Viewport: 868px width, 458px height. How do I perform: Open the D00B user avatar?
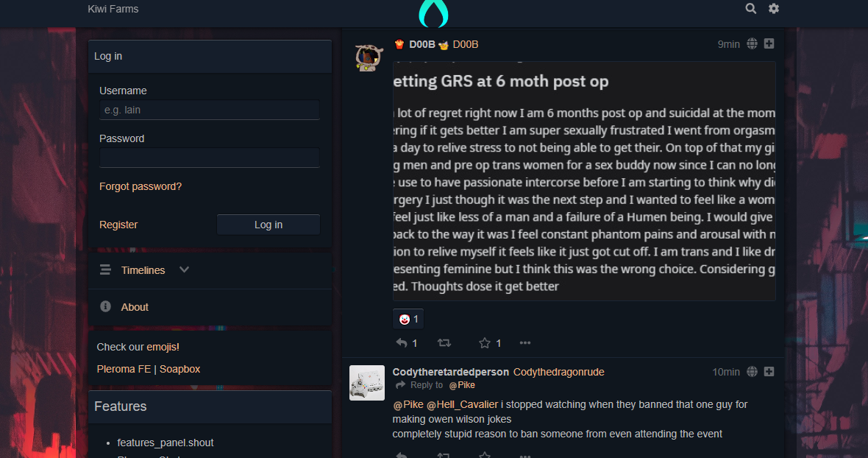[x=369, y=57]
